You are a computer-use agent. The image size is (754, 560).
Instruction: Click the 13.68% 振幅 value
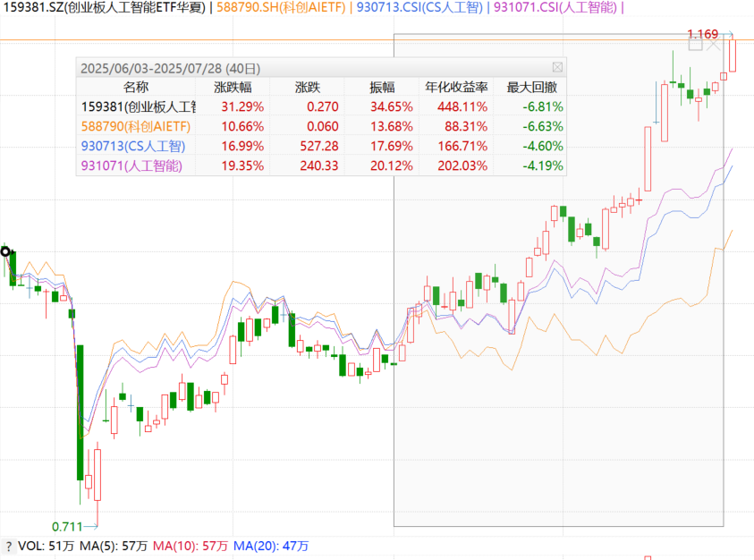click(x=392, y=126)
